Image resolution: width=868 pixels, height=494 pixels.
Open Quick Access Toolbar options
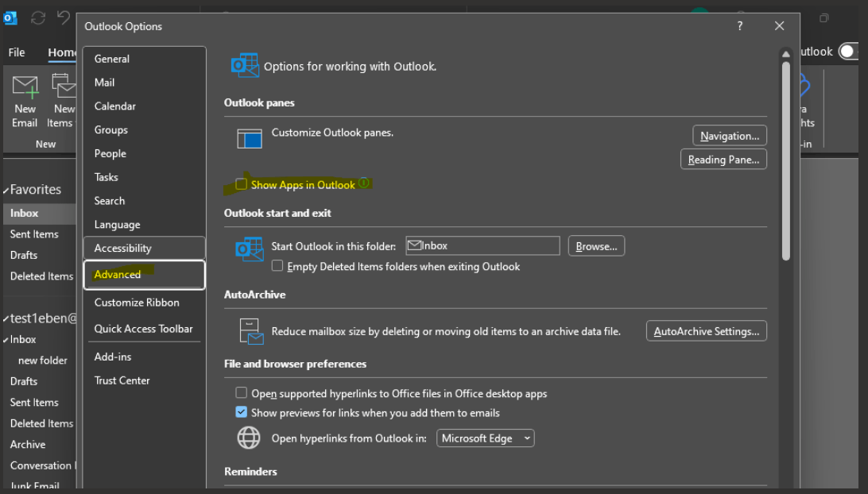click(145, 329)
